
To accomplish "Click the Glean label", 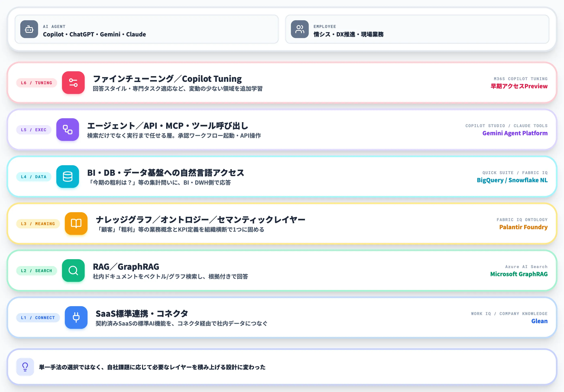I will [x=539, y=321].
